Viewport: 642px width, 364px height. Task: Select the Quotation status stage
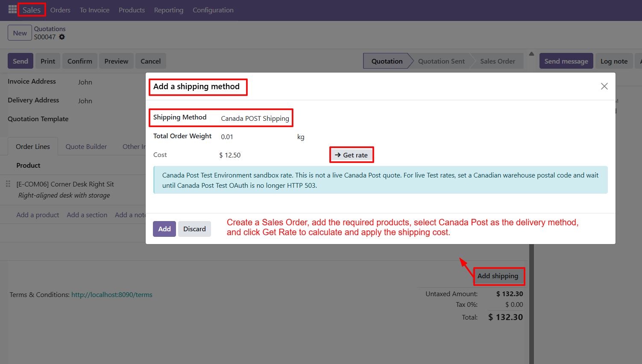(x=387, y=61)
